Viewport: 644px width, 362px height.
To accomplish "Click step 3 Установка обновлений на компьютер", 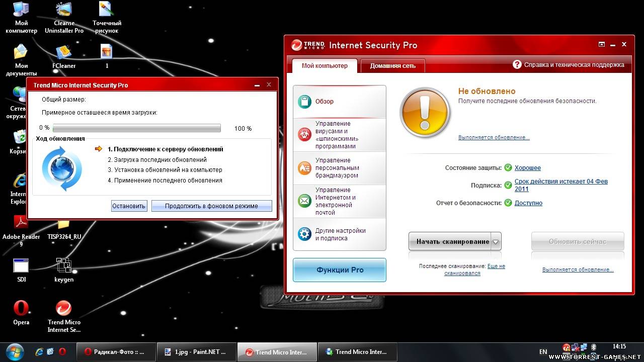I will pyautogui.click(x=165, y=170).
